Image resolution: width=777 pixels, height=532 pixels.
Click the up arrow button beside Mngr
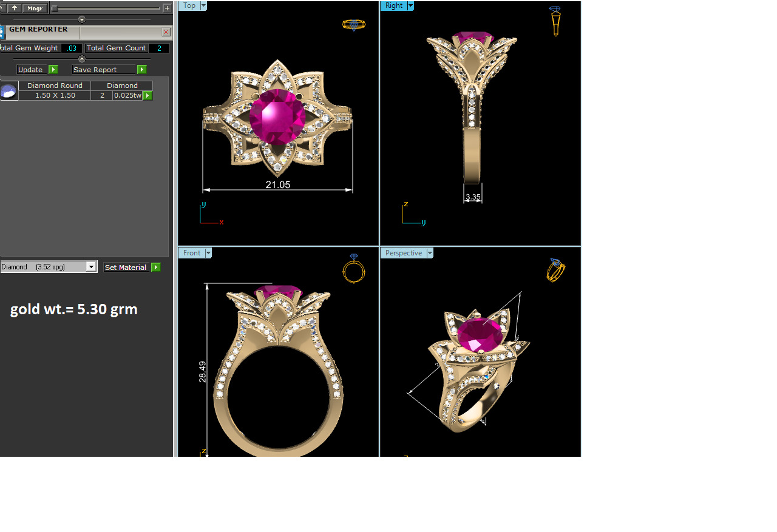(x=15, y=8)
